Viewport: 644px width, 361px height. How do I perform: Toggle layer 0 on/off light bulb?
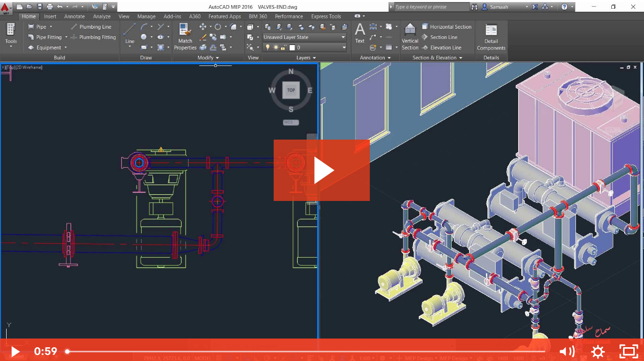point(267,48)
